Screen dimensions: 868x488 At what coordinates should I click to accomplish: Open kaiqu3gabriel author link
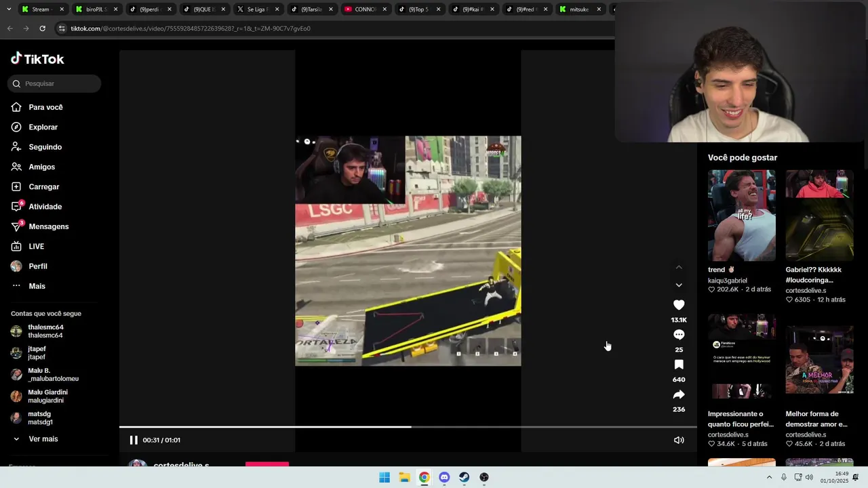pyautogui.click(x=728, y=281)
